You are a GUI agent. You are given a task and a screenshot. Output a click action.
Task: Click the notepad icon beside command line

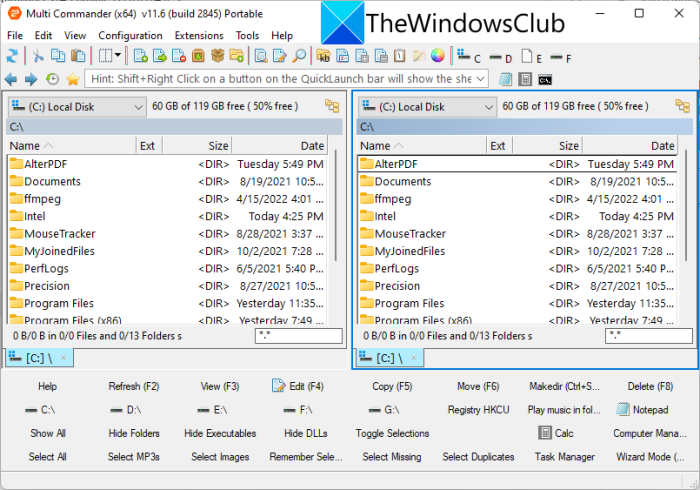pos(505,79)
